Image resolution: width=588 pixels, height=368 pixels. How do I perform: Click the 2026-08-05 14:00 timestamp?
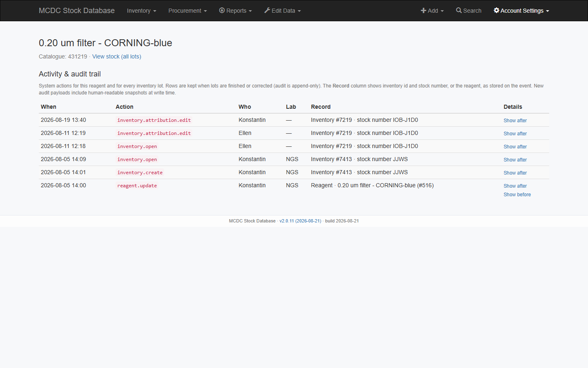tap(63, 185)
